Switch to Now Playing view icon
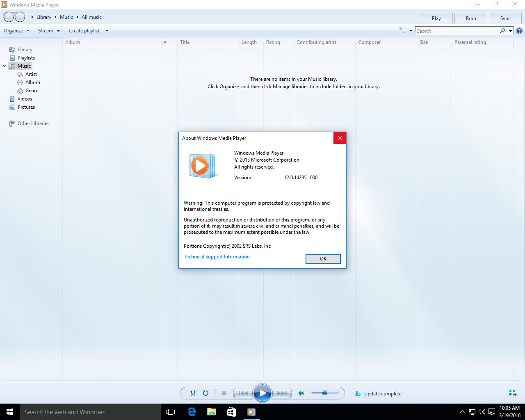The width and height of the screenshot is (525, 420). pyautogui.click(x=513, y=393)
